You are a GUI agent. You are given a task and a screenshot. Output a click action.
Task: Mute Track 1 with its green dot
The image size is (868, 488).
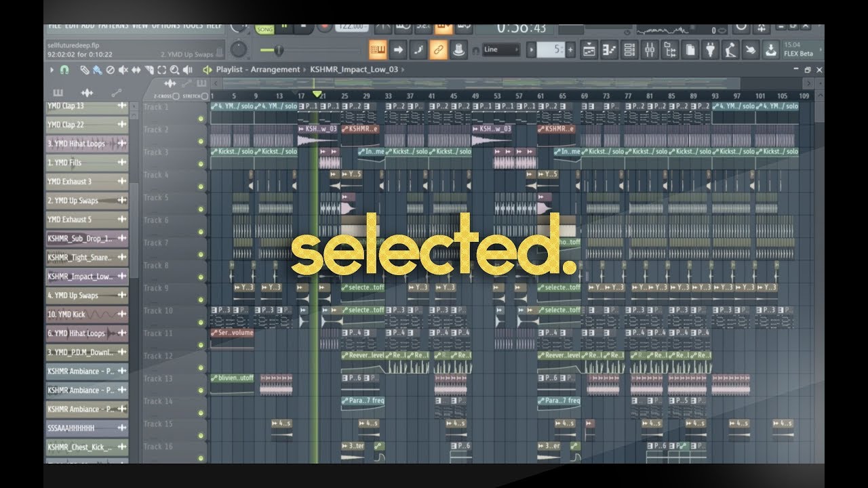(x=201, y=119)
